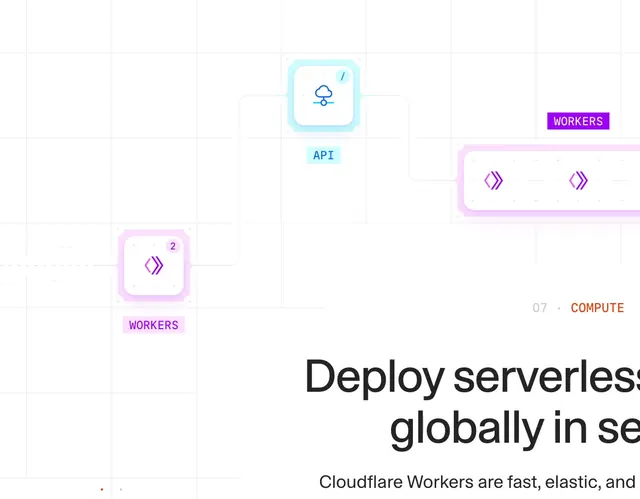Click the COMPUTE section label

(x=597, y=308)
